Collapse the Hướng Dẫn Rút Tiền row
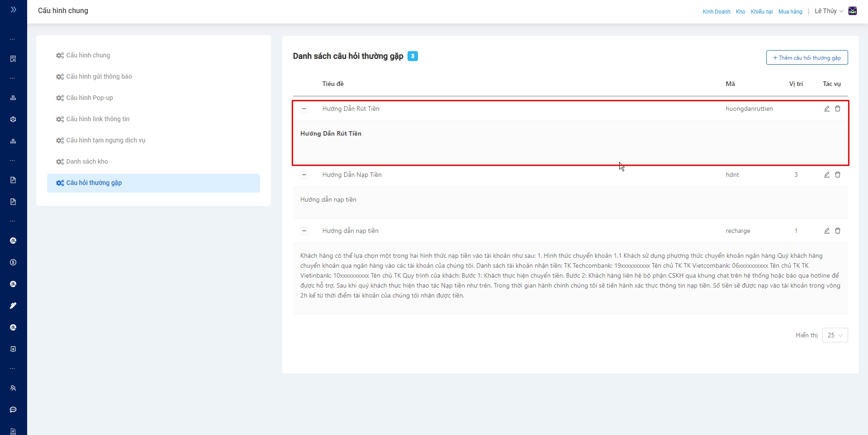 click(x=304, y=109)
